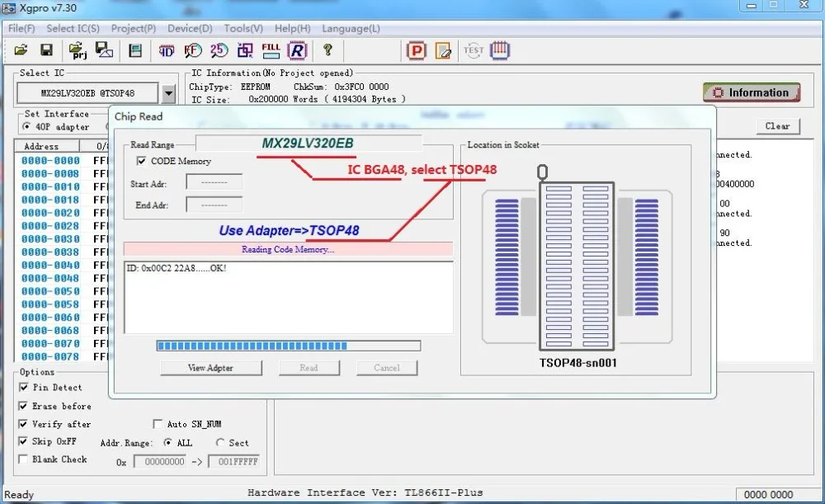Click the open file folder icon
Screen dimensions: 825x504
click(21, 50)
